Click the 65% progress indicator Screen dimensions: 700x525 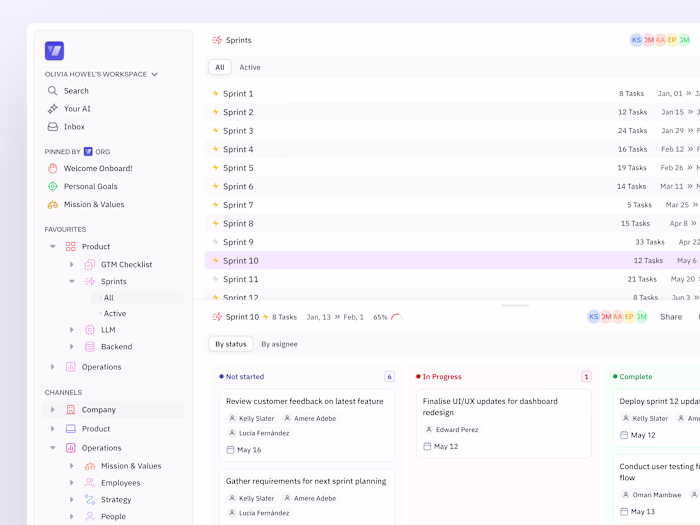point(388,317)
